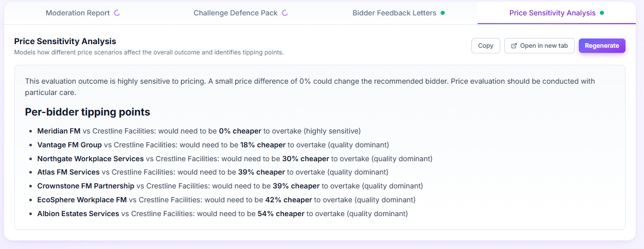Click the Per-bidder tipping points heading
644x249 pixels.
click(87, 112)
